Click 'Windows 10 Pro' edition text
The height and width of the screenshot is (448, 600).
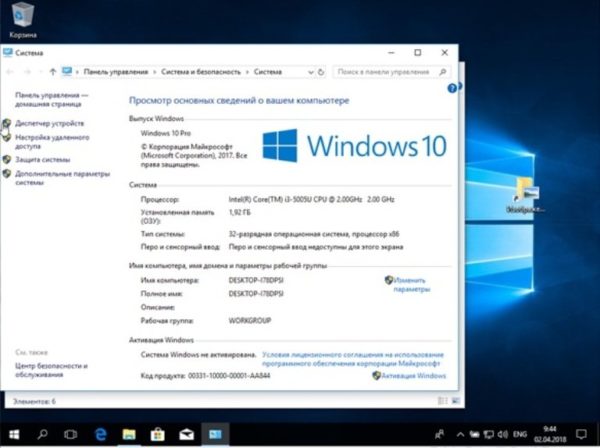pos(166,133)
